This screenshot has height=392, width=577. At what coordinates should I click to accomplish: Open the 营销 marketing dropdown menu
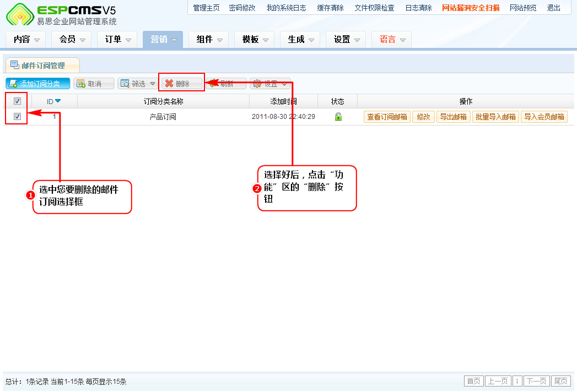point(174,40)
